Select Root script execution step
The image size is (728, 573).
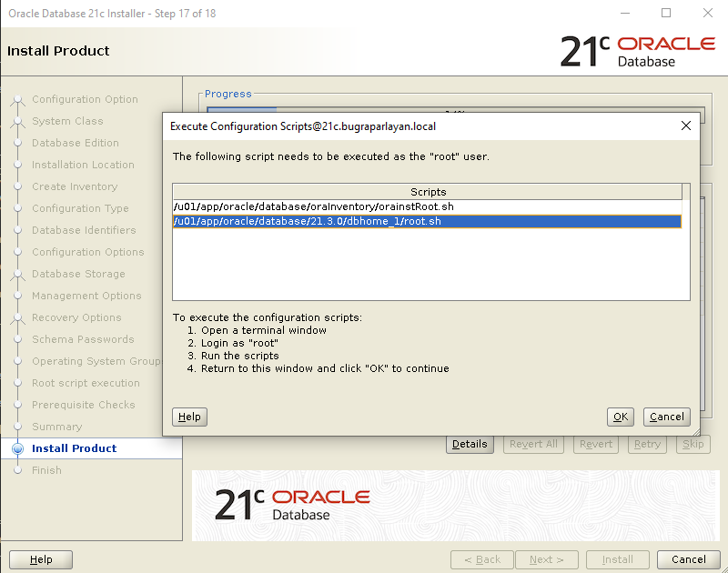[x=86, y=383]
